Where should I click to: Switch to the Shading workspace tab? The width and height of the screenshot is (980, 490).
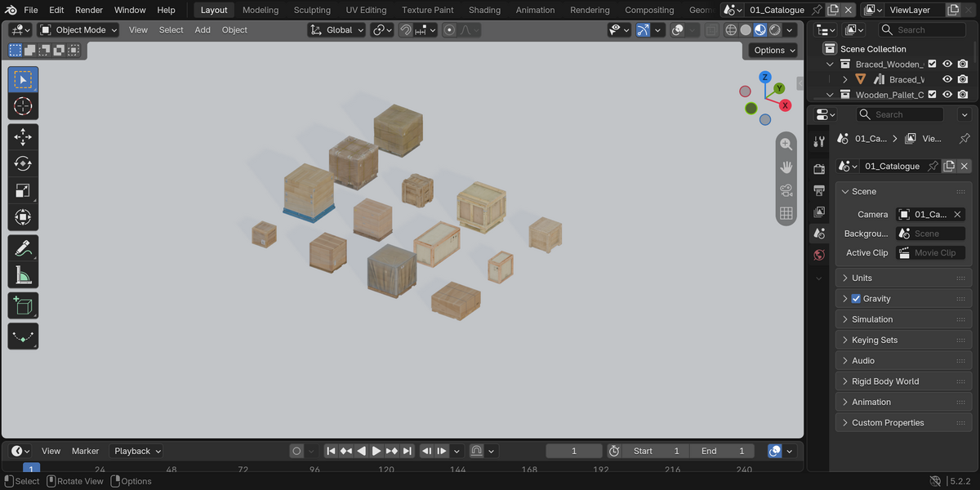pos(484,10)
